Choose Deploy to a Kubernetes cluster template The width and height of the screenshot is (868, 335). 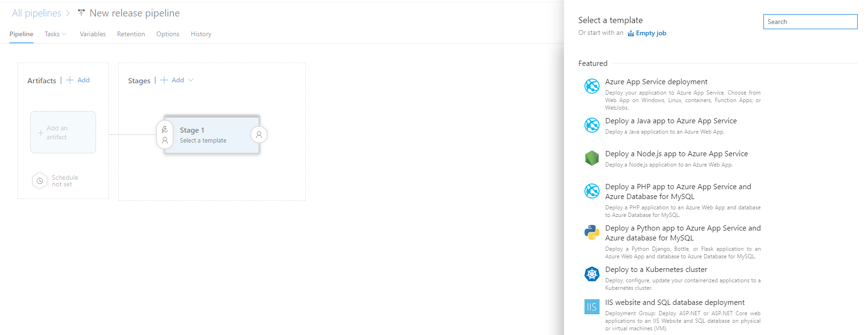coord(656,270)
